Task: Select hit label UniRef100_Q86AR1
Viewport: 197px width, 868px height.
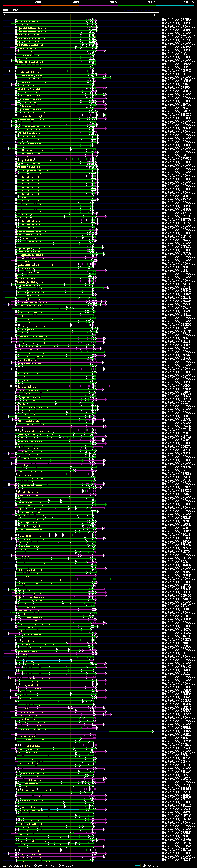Action: (x=177, y=345)
